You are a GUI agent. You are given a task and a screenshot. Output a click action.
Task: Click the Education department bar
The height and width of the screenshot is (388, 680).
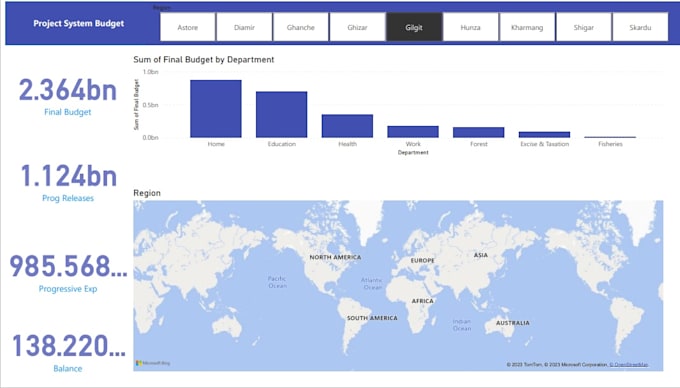point(281,114)
